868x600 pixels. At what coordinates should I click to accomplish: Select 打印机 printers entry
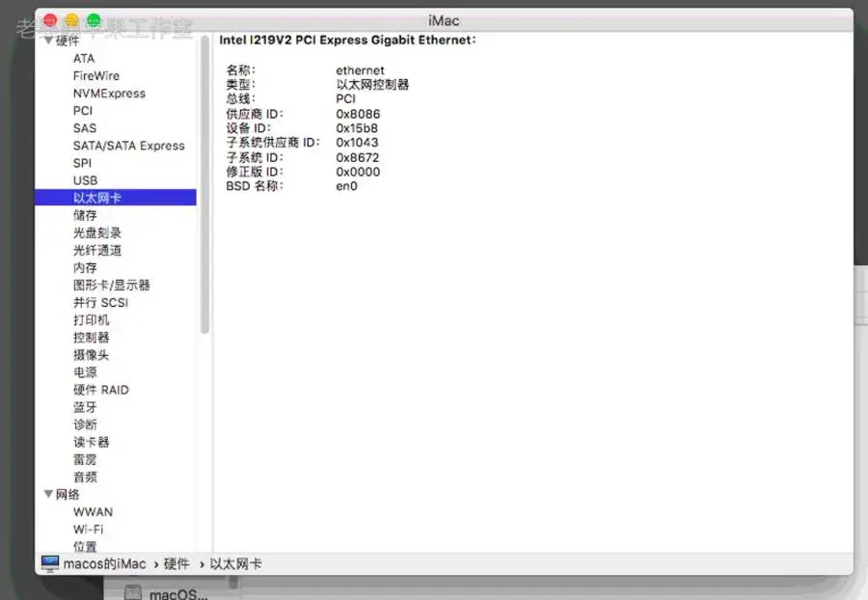click(x=92, y=320)
